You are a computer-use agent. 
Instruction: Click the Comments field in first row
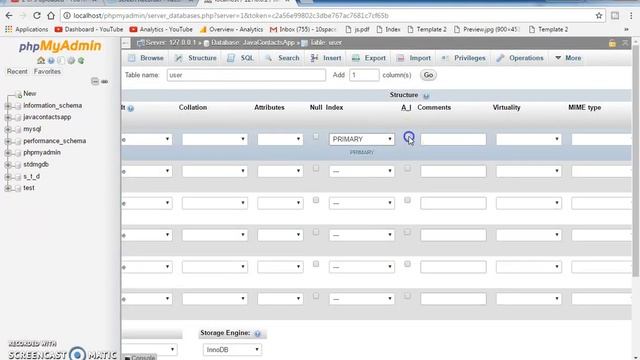pyautogui.click(x=453, y=139)
